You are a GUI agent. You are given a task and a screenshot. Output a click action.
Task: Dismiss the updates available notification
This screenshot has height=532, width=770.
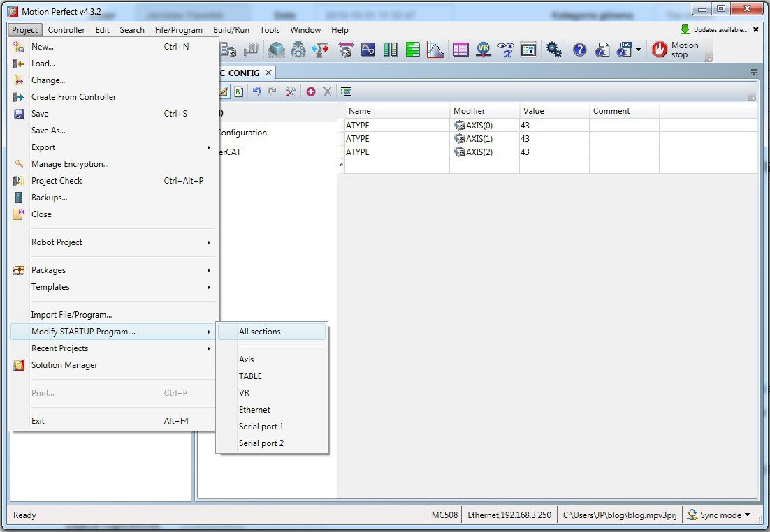tap(756, 29)
